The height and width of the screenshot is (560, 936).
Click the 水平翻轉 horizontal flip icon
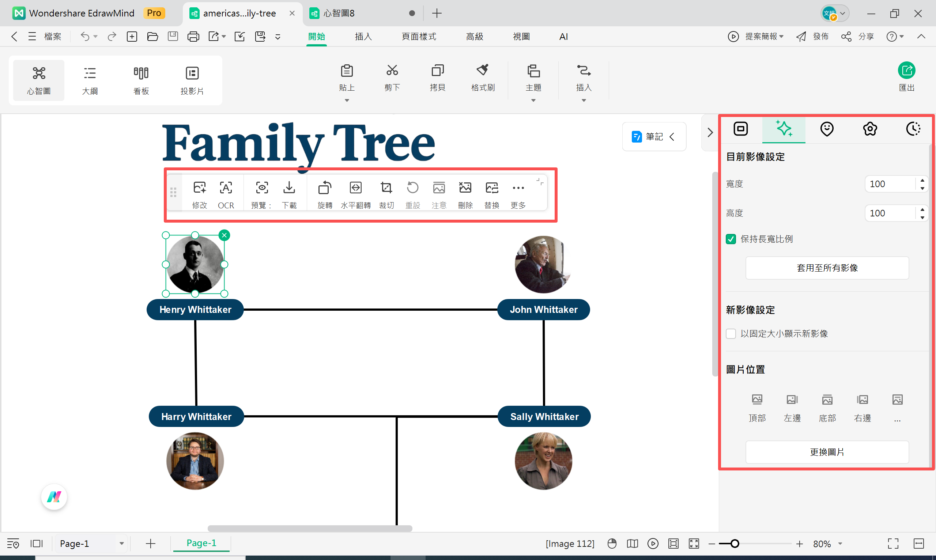355,188
